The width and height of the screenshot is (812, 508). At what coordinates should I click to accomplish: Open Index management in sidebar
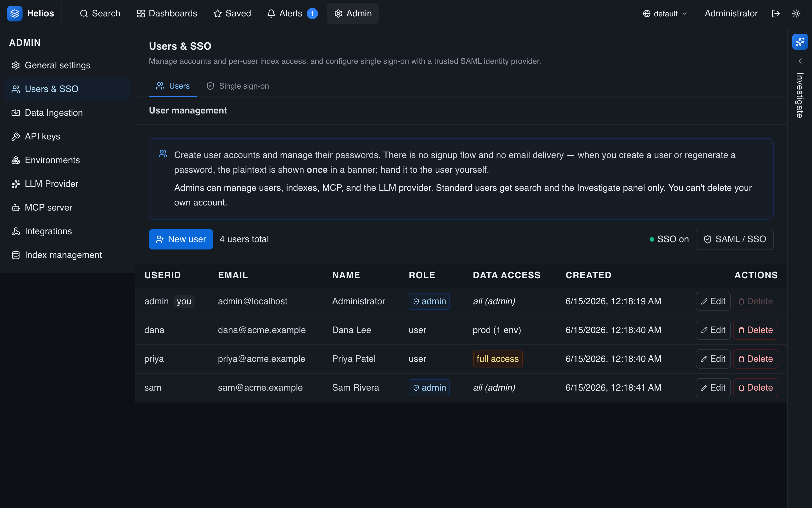[x=67, y=255]
